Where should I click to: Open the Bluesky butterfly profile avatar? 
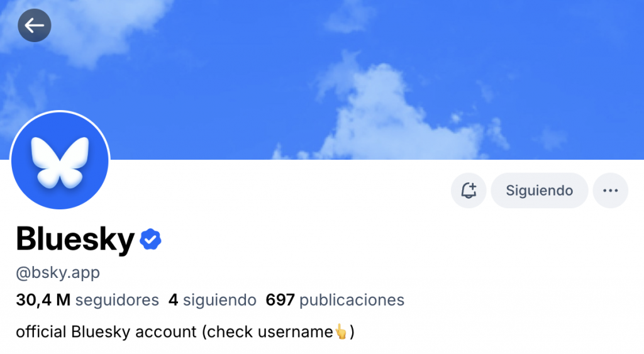(x=60, y=160)
